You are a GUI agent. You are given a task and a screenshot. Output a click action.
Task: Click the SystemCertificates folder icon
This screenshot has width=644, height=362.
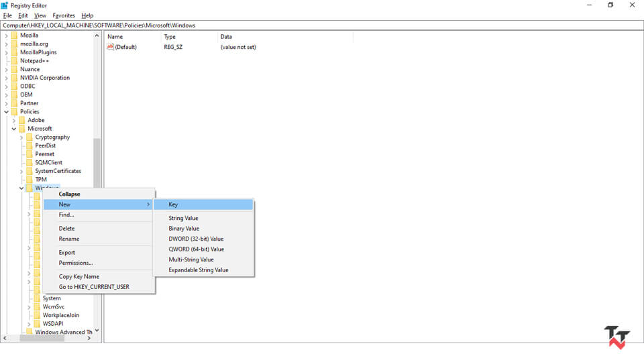tap(29, 171)
